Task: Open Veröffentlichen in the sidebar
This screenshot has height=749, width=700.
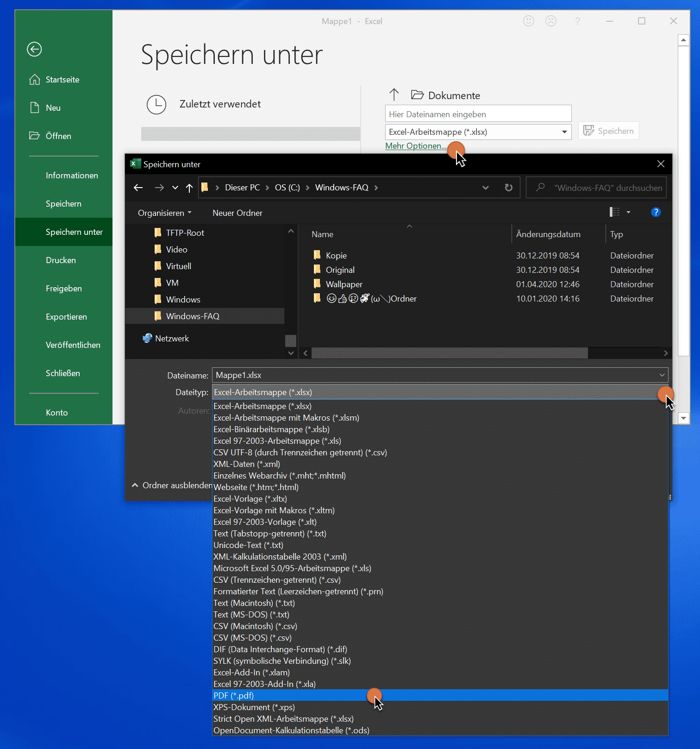Action: coord(73,345)
